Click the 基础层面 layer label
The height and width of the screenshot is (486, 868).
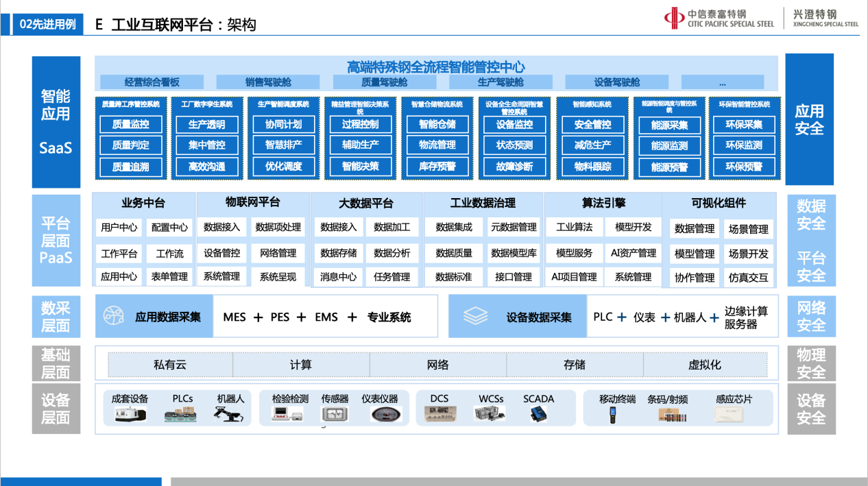click(56, 363)
